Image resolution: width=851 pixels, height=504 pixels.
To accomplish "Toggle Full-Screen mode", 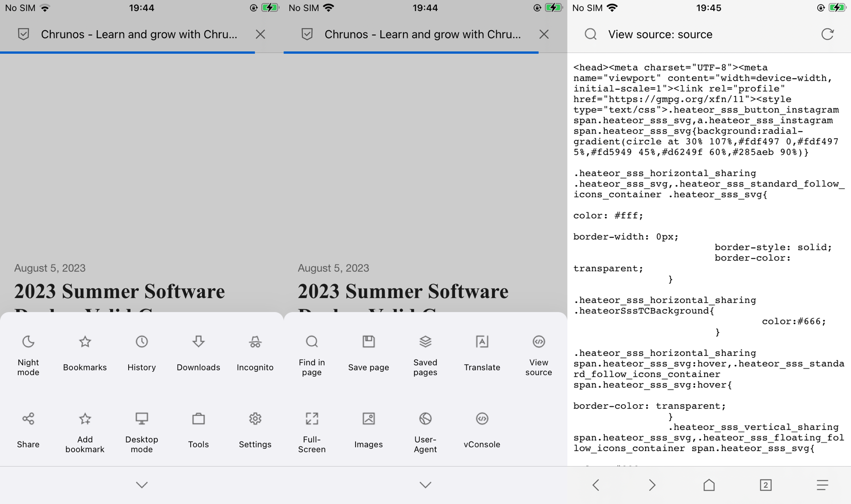I will click(312, 429).
